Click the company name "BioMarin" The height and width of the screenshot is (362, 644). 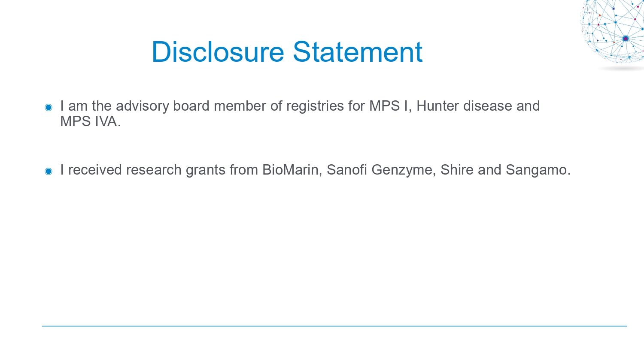tap(291, 170)
